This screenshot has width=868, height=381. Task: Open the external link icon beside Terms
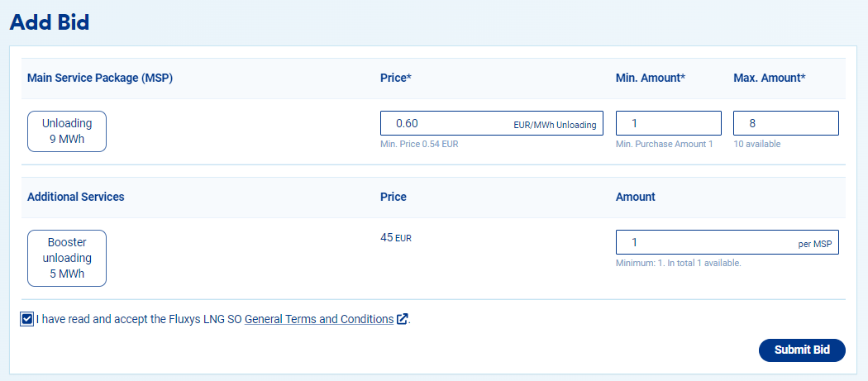403,319
